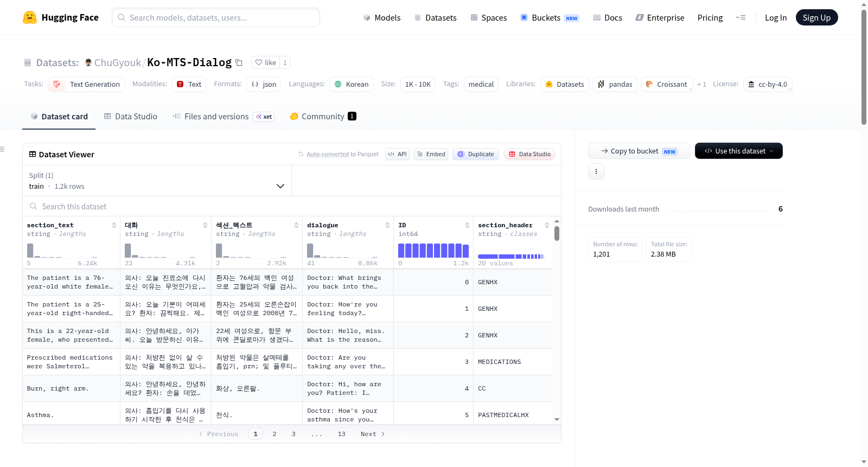Switch to the Data Studio tab

(131, 116)
